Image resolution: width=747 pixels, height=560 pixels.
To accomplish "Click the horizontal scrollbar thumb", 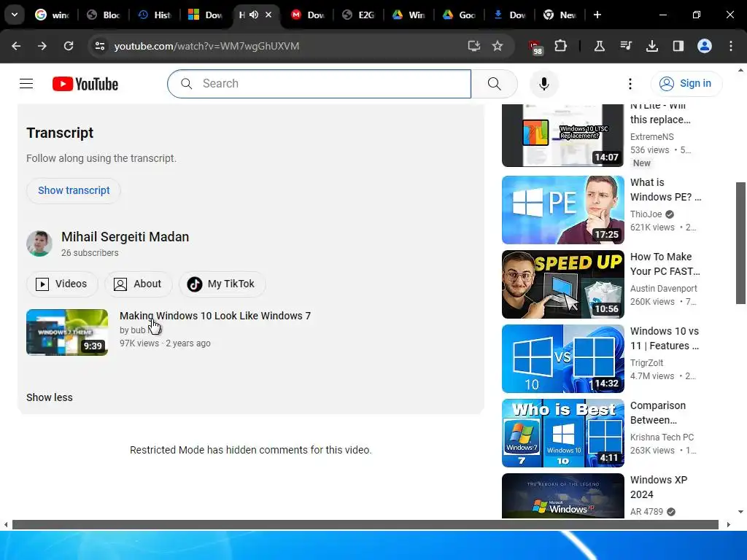I will tap(365, 525).
